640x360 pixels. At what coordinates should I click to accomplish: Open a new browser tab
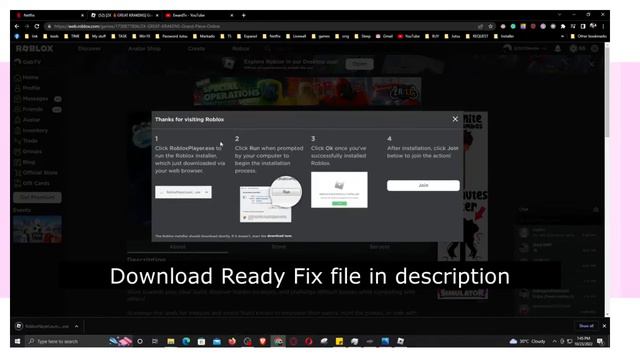coord(244,15)
